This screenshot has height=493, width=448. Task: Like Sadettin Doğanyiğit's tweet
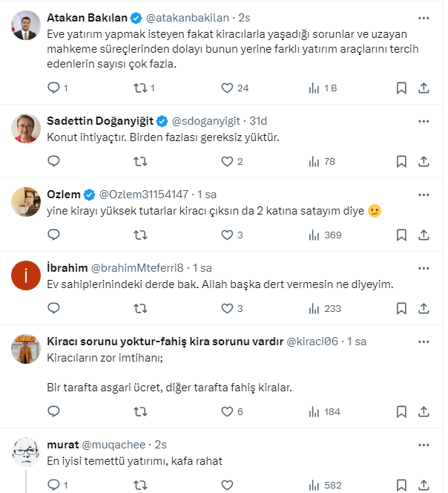(x=228, y=161)
